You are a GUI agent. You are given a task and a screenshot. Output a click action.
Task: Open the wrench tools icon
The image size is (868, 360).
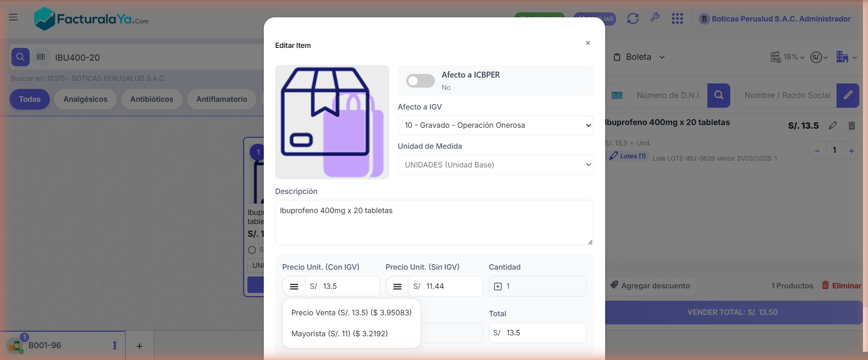(x=655, y=18)
